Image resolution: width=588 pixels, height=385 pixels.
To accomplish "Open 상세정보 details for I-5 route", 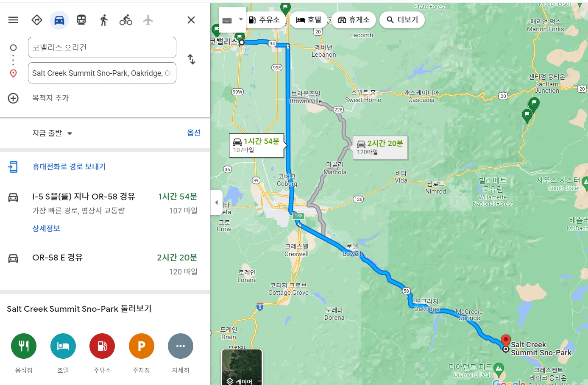I will click(x=46, y=228).
